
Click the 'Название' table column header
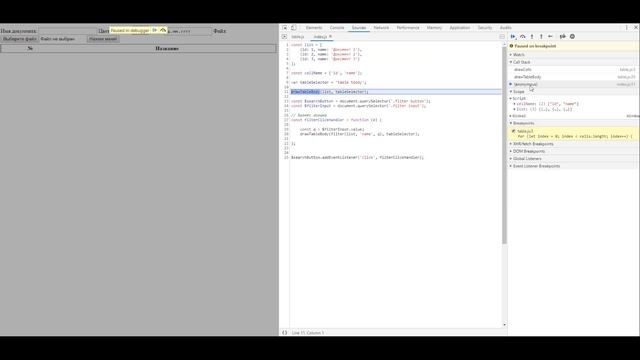tap(167, 49)
